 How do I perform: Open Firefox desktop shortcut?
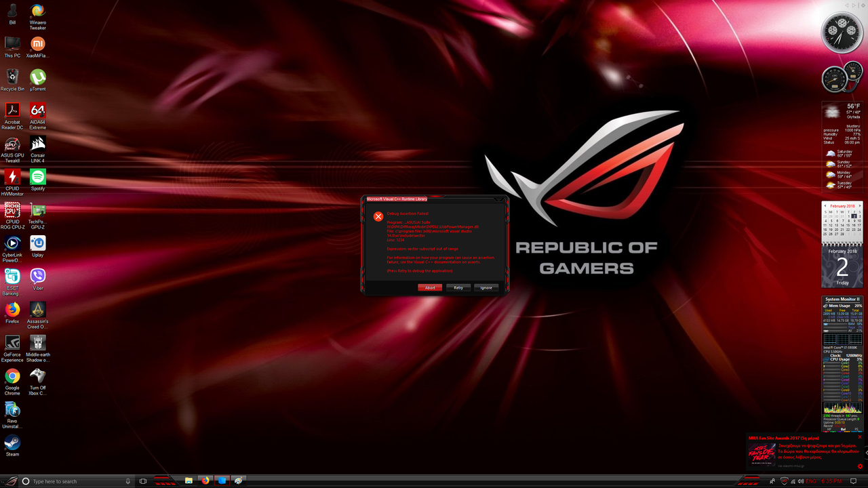tap(12, 312)
